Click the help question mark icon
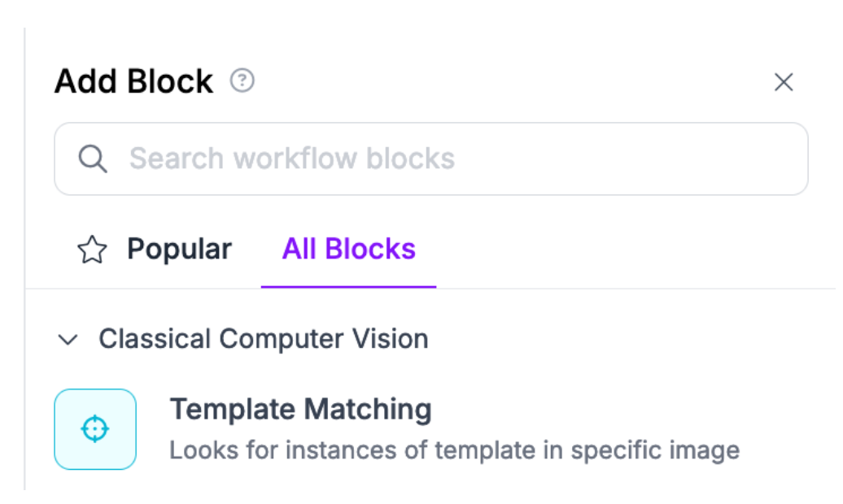843x504 pixels. coord(242,81)
